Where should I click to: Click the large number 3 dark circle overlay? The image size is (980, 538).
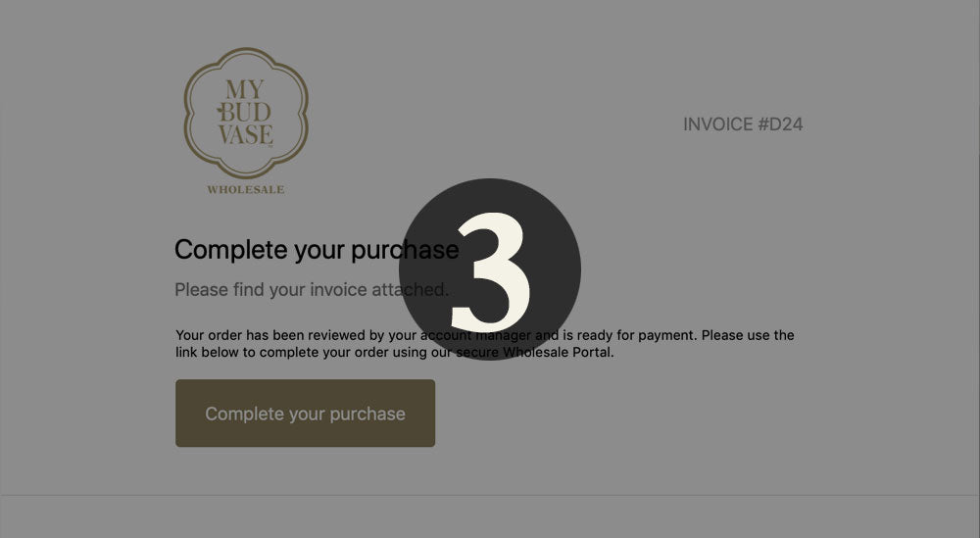[490, 269]
